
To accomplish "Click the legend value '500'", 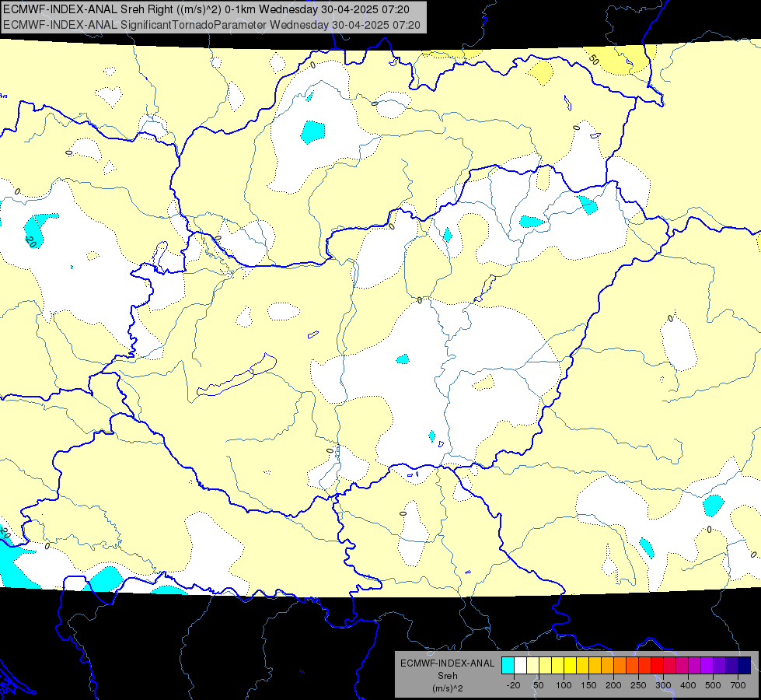I will (713, 685).
